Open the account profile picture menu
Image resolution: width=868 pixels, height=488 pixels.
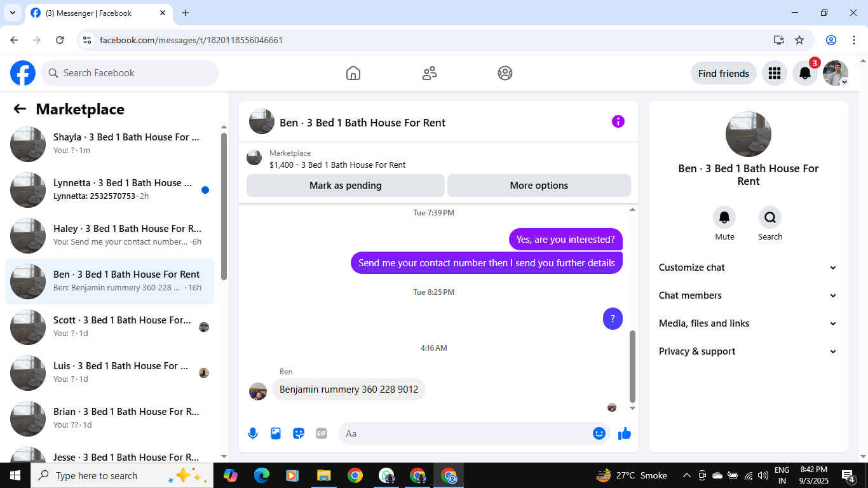(x=836, y=73)
